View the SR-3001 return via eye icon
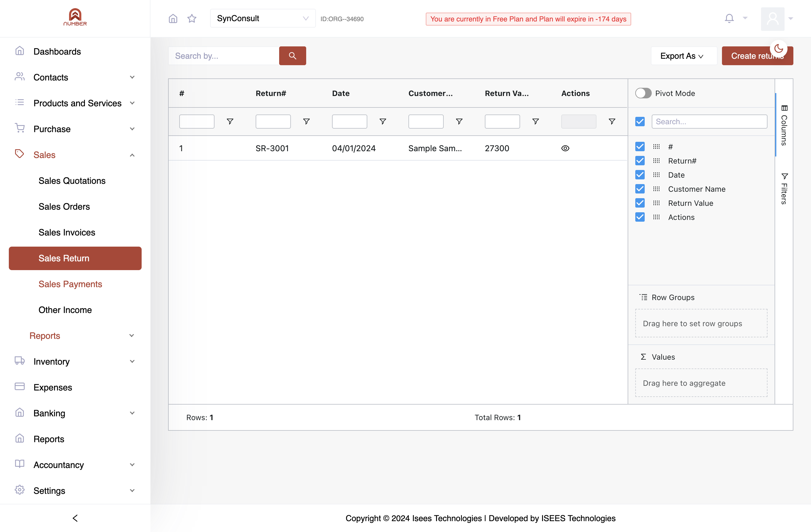Screen dimensions: 811x532 click(x=565, y=148)
